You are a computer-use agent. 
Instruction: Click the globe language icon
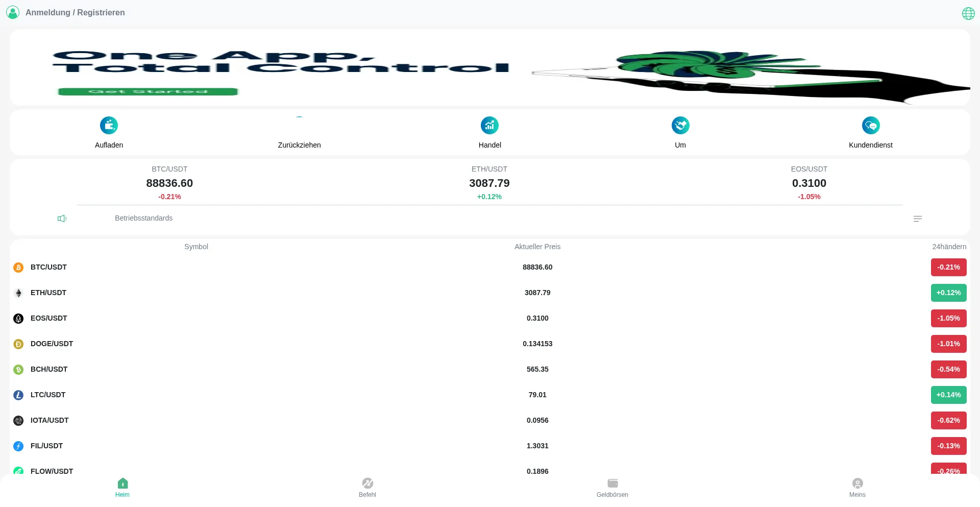(968, 13)
